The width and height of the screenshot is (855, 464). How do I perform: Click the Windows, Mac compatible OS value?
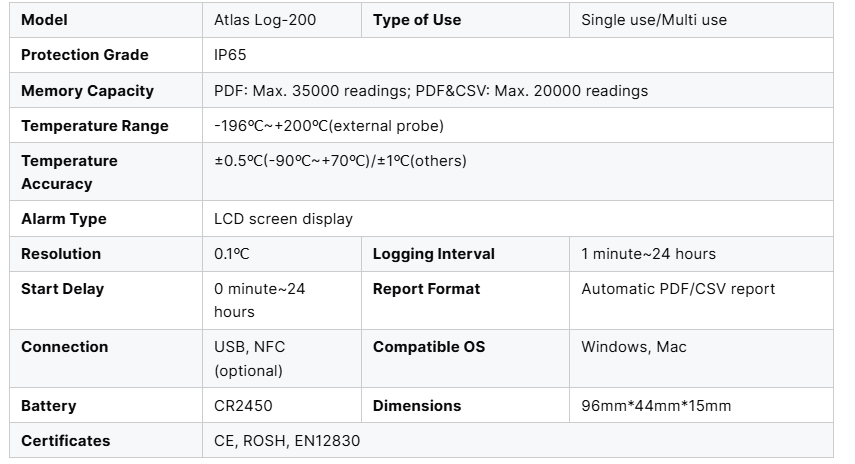point(634,347)
